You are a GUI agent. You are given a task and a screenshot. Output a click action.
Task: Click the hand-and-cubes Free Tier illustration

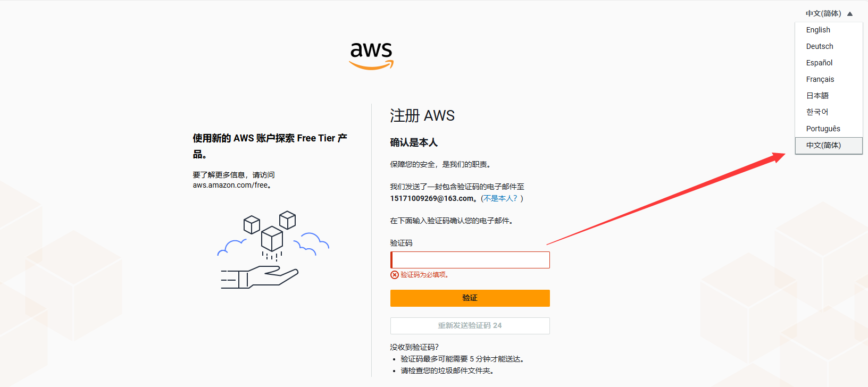pyautogui.click(x=273, y=250)
